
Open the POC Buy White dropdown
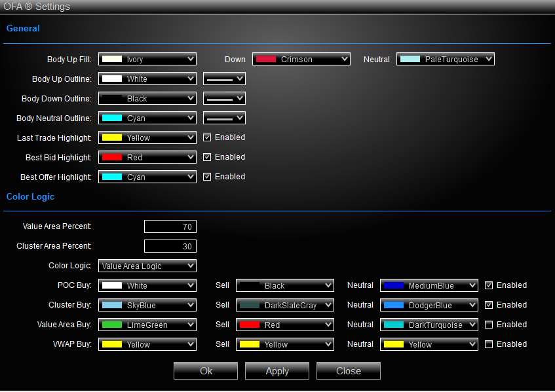[x=147, y=285]
